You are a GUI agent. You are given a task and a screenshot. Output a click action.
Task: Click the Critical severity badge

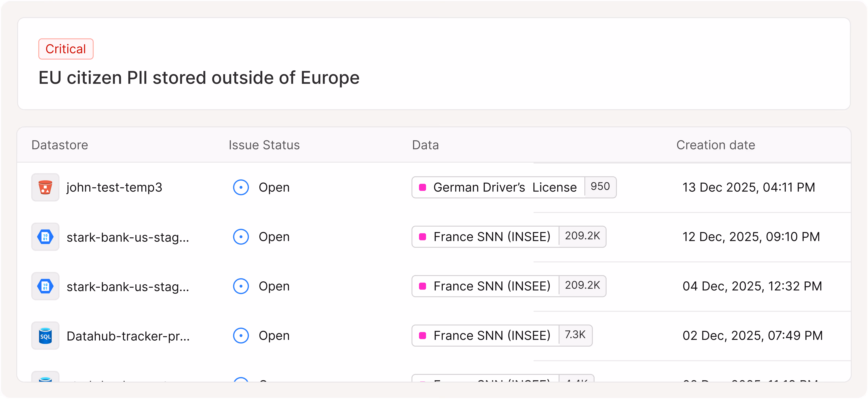pyautogui.click(x=66, y=49)
